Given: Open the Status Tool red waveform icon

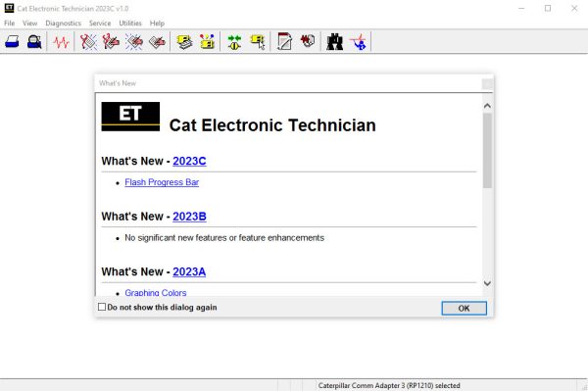Looking at the screenshot, I should (61, 41).
